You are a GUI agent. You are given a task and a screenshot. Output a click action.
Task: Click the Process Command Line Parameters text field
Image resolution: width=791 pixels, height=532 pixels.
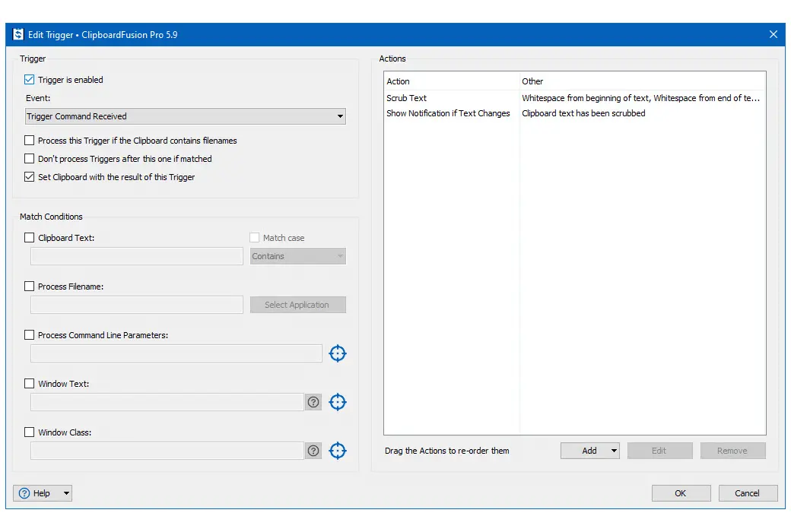tap(176, 353)
